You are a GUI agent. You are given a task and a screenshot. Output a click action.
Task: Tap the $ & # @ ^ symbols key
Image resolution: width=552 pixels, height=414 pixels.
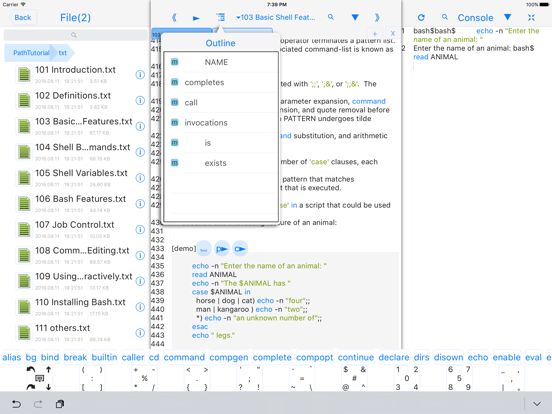(354, 378)
